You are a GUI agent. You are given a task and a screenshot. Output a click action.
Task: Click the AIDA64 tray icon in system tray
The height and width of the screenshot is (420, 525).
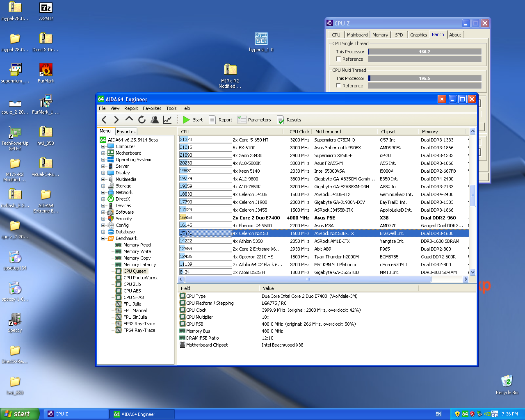465,414
